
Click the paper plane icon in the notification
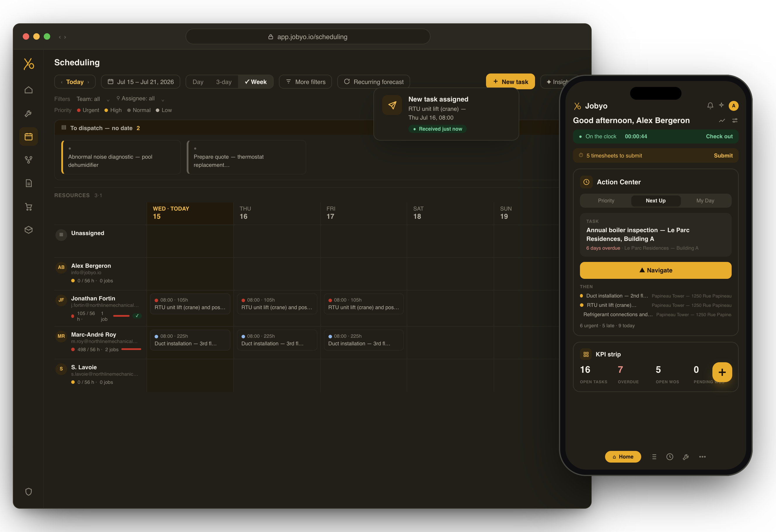392,105
